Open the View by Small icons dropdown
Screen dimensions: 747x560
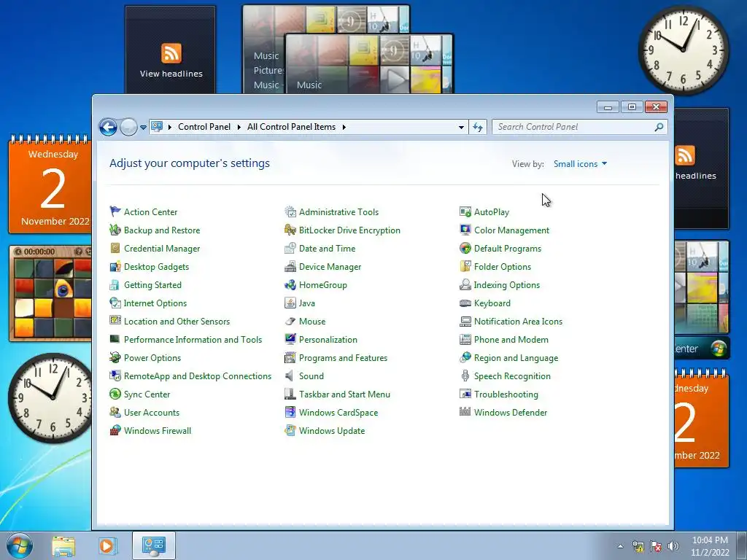580,164
